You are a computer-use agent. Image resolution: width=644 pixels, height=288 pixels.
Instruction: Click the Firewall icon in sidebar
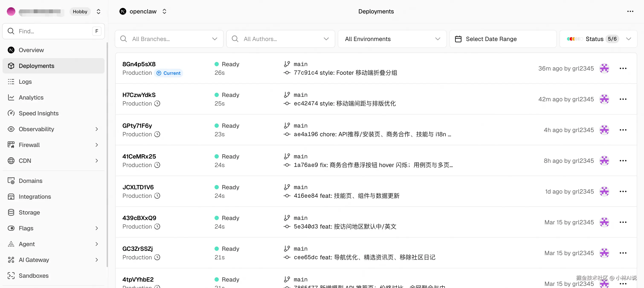(11, 145)
